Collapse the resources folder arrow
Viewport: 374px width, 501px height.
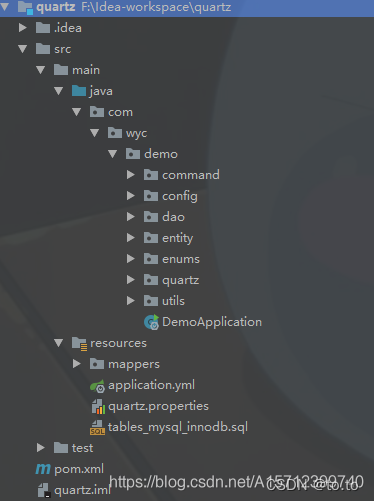(59, 343)
